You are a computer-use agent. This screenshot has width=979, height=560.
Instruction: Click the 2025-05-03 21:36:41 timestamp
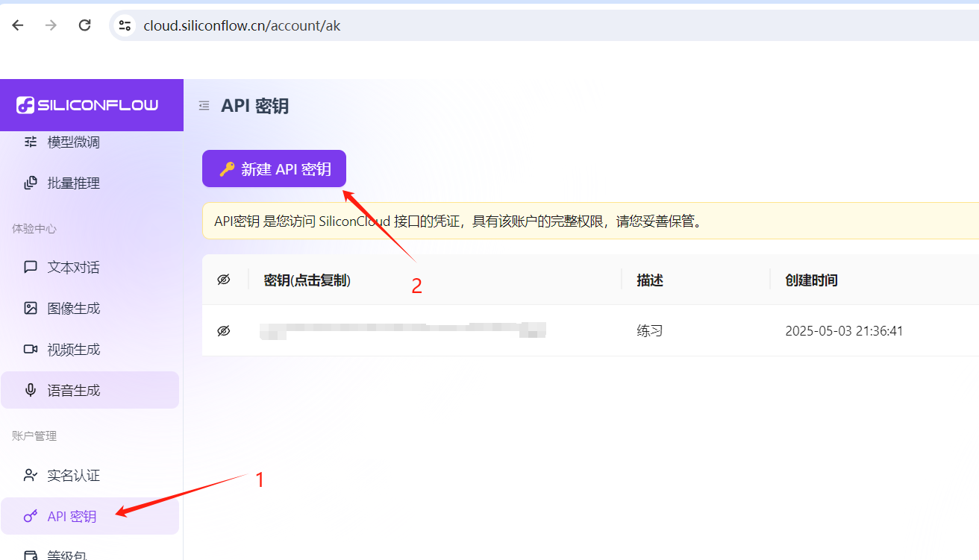(x=844, y=331)
